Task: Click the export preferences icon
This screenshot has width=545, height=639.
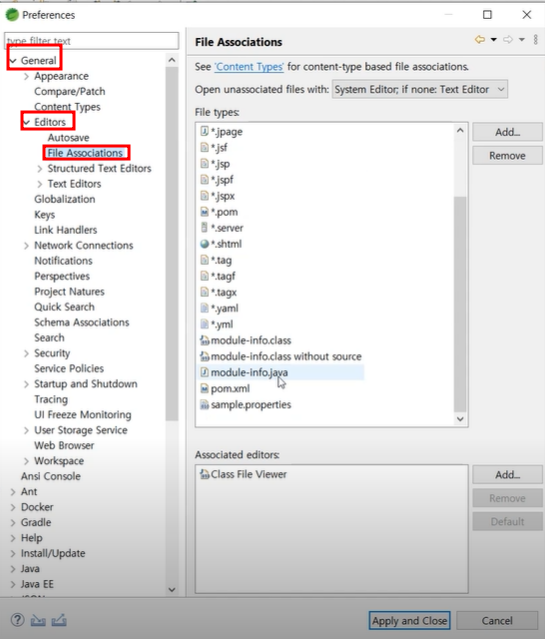Action: [59, 620]
